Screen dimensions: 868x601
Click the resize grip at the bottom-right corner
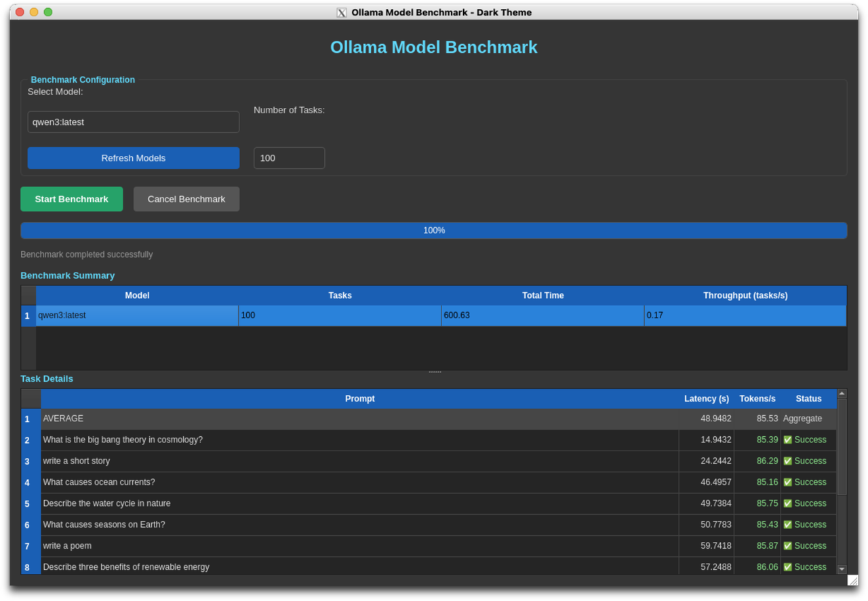pyautogui.click(x=852, y=580)
